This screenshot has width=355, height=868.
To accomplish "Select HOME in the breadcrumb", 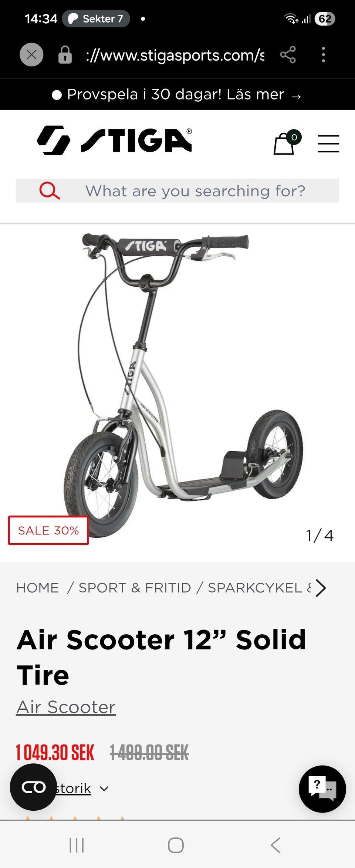I will [x=37, y=588].
